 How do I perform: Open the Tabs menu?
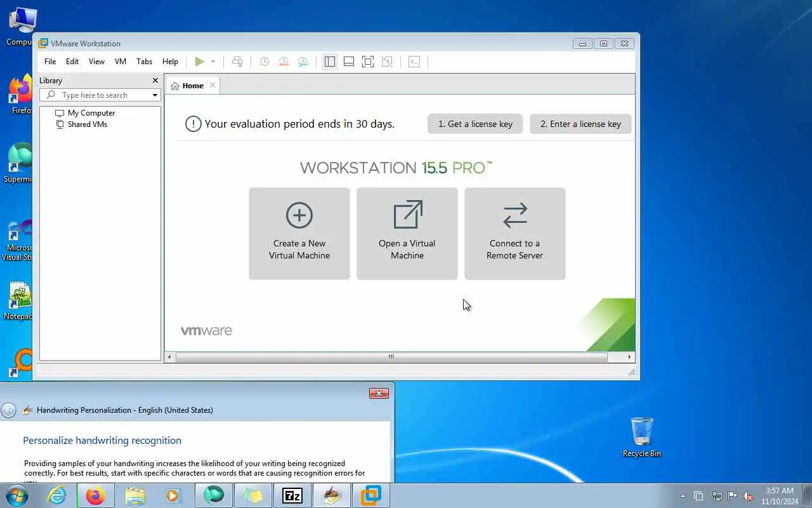145,62
